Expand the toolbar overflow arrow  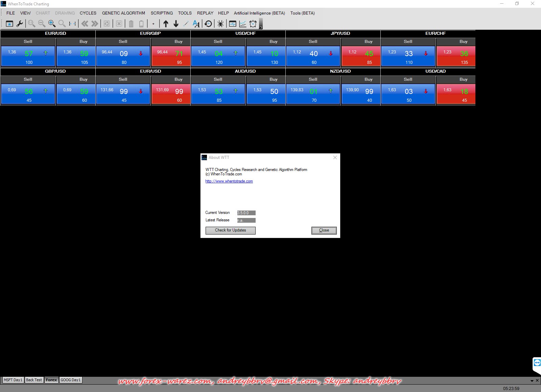[x=261, y=27]
